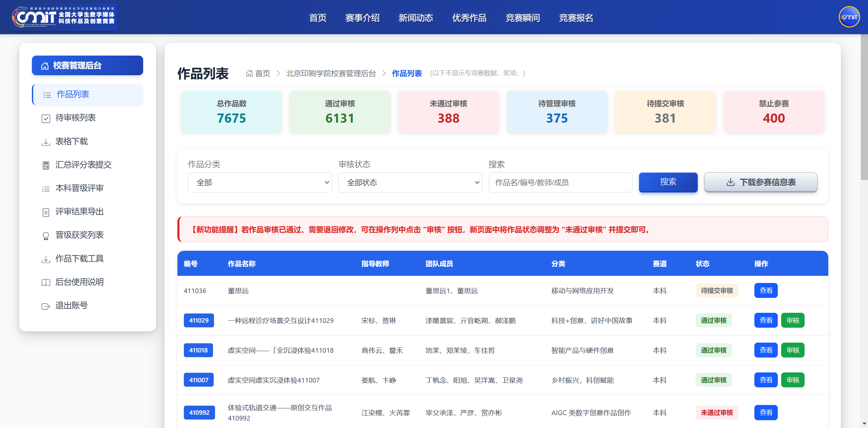Open the user avatar icon in the header

(849, 17)
